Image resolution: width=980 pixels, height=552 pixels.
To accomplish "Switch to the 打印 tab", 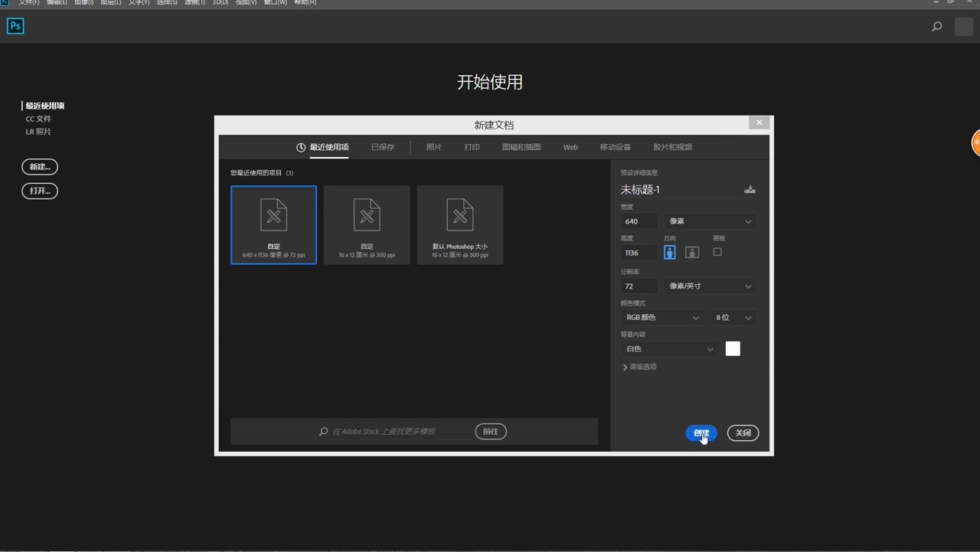I will click(472, 147).
